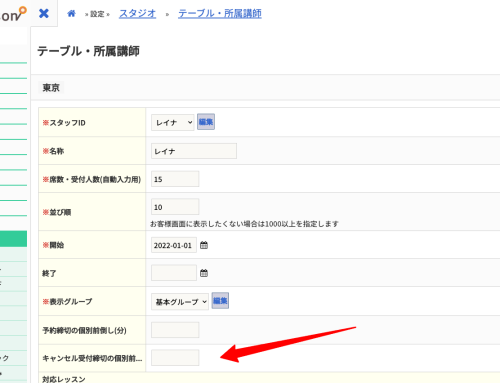The height and width of the screenshot is (383, 500).
Task: Focus the 予約締切の個別前倒し(分) input
Action: (175, 330)
